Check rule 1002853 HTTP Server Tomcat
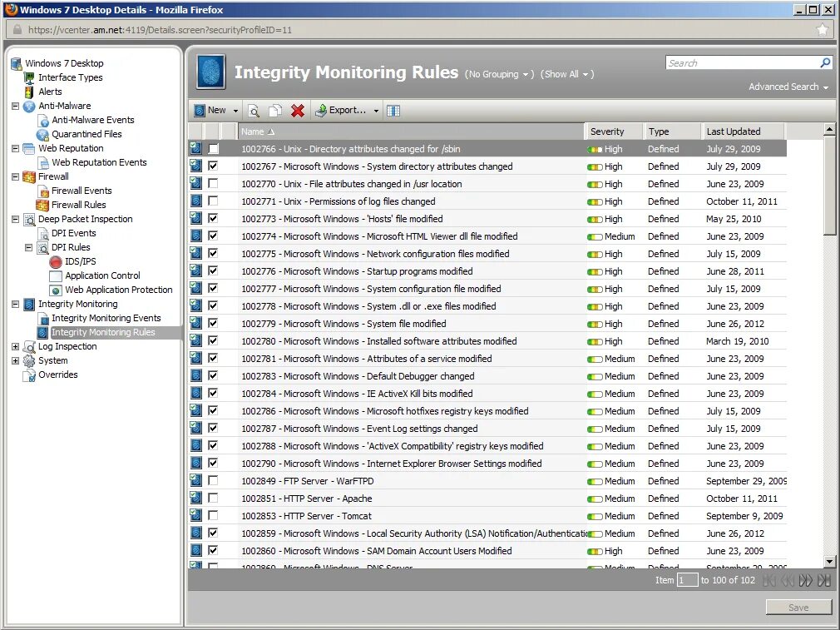The width and height of the screenshot is (840, 630). coord(213,516)
